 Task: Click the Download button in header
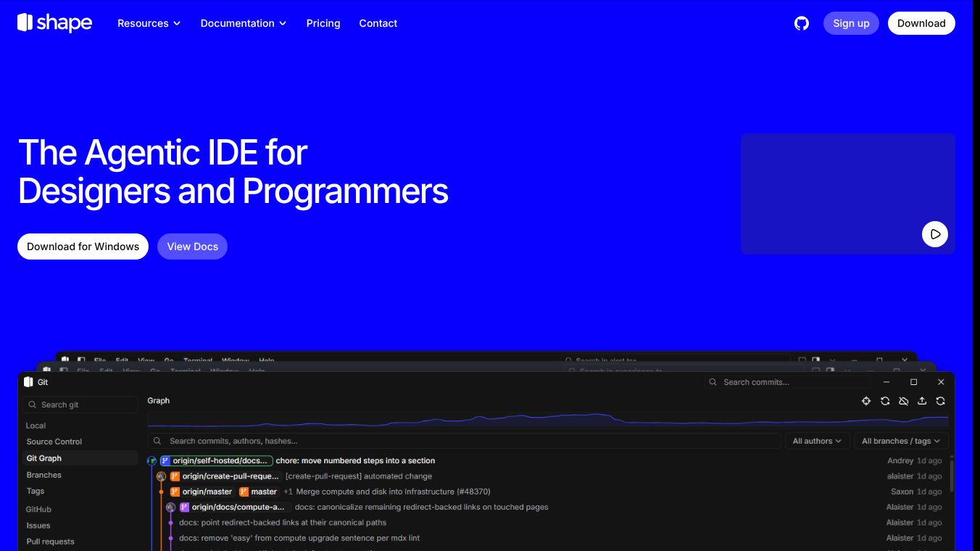[x=921, y=23]
